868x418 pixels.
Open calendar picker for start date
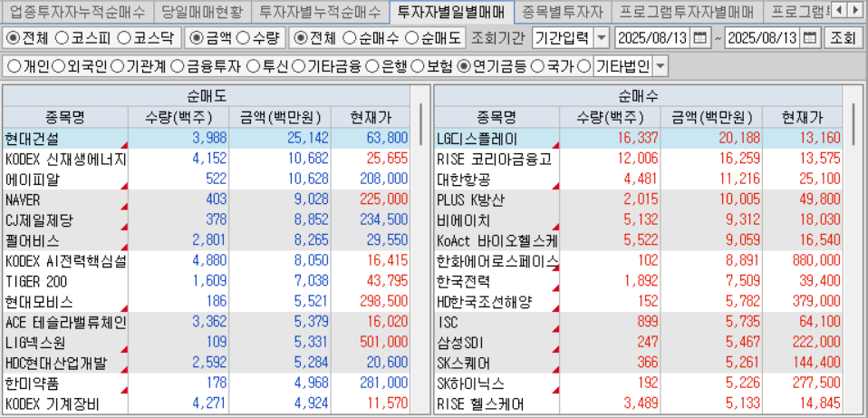(699, 38)
